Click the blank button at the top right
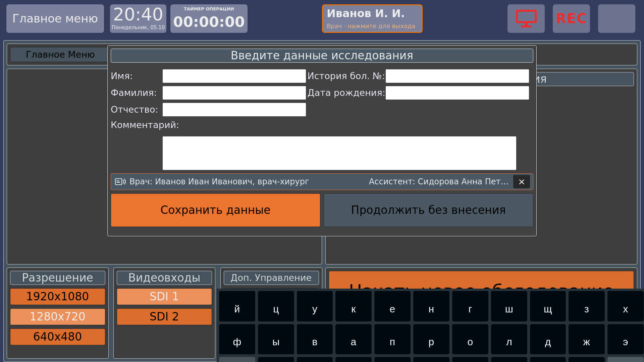Image resolution: width=644 pixels, height=362 pixels. click(x=616, y=18)
